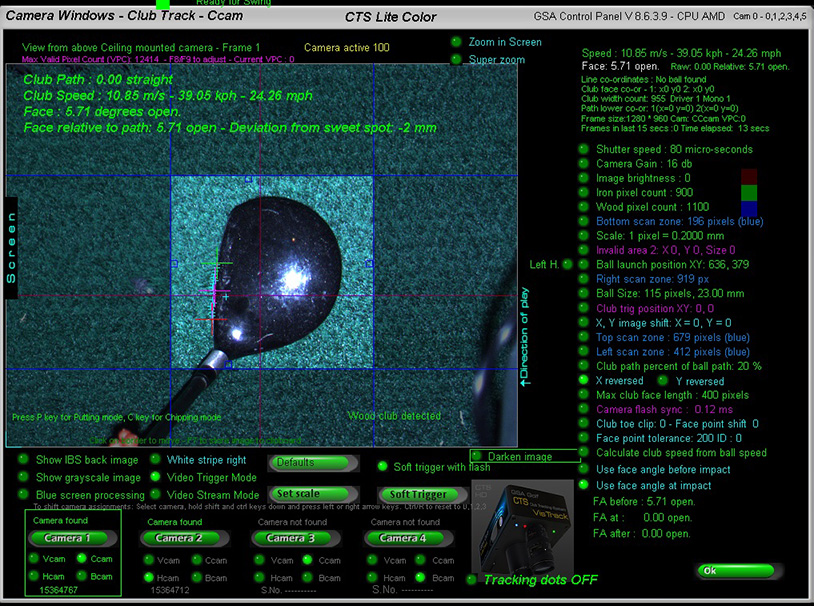Set Camera 1 as Ccam
Viewport: 814px width, 606px height.
point(82,558)
